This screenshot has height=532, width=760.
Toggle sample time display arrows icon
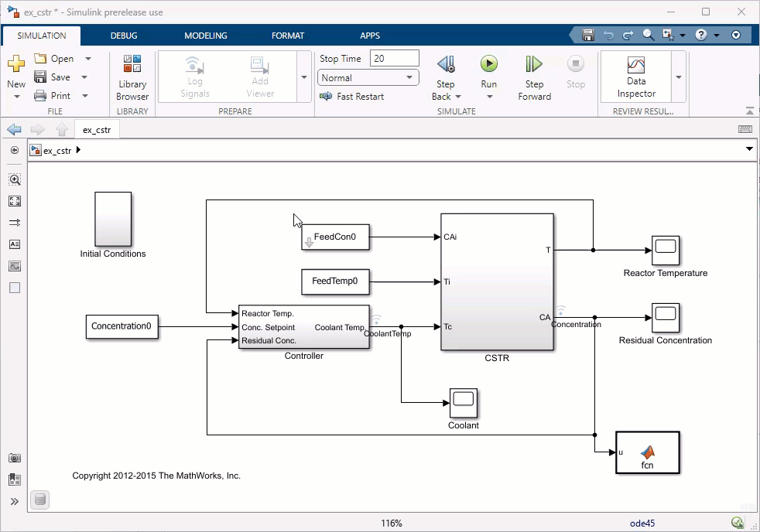point(15,223)
